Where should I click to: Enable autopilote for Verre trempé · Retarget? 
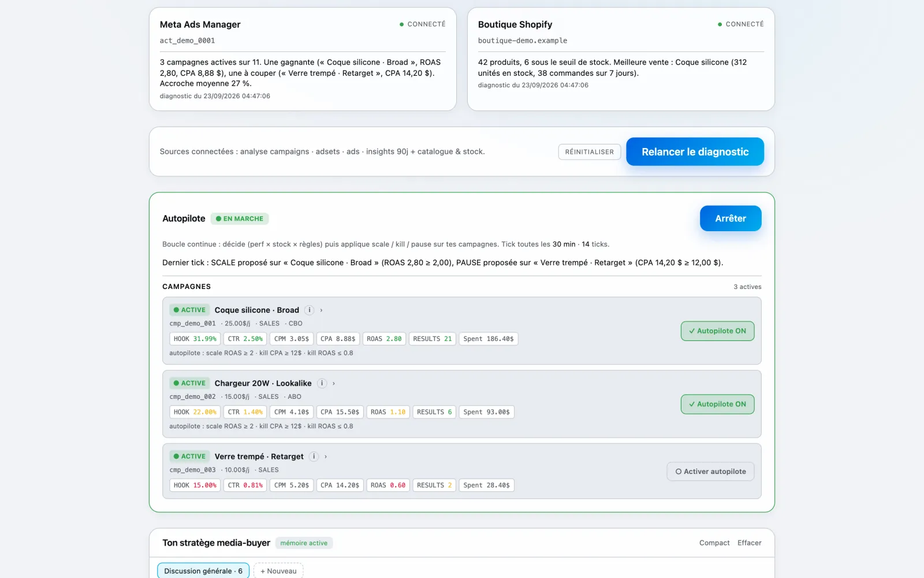[710, 472]
